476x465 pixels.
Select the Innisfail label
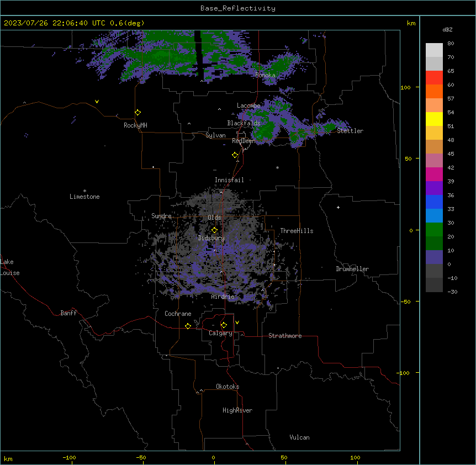[229, 180]
